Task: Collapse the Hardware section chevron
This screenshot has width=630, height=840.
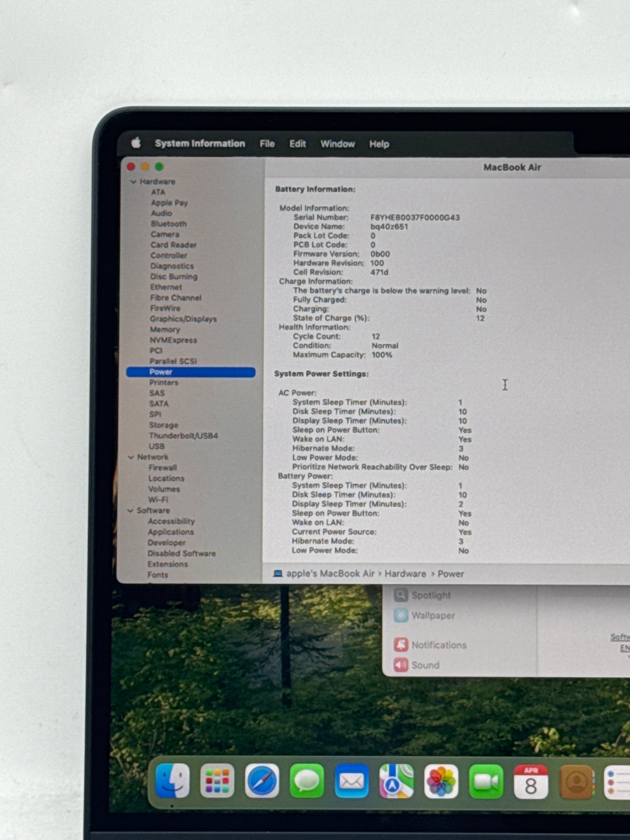Action: click(x=133, y=182)
